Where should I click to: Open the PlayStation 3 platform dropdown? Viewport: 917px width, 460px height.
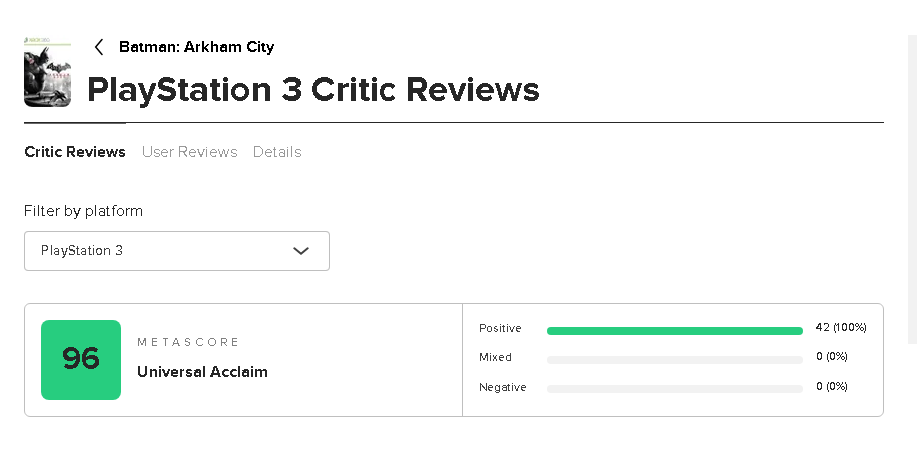tap(176, 251)
